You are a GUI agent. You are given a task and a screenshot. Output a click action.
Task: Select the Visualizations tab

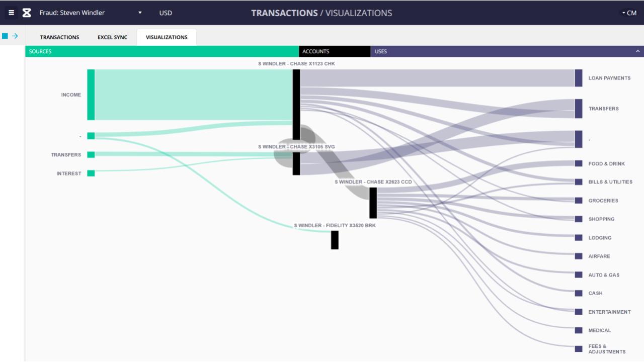point(167,37)
